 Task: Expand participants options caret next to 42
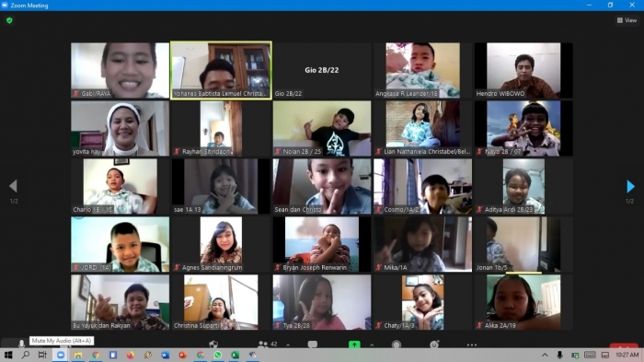[288, 344]
